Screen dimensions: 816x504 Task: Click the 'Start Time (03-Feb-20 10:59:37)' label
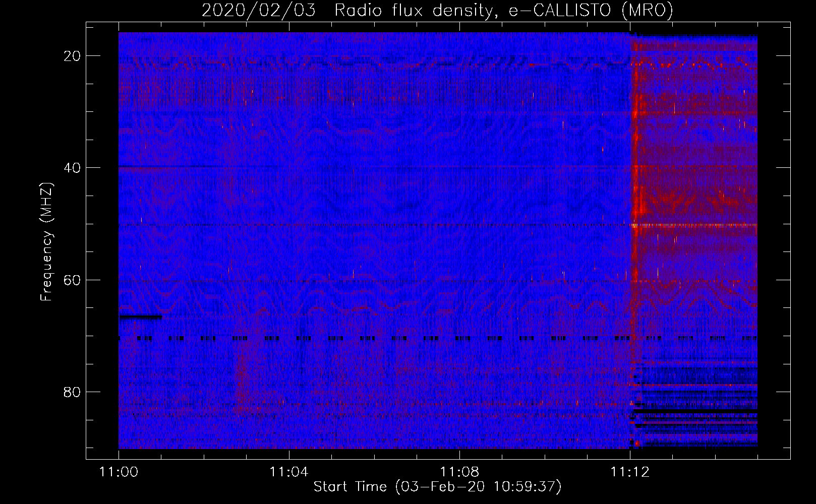pos(437,487)
